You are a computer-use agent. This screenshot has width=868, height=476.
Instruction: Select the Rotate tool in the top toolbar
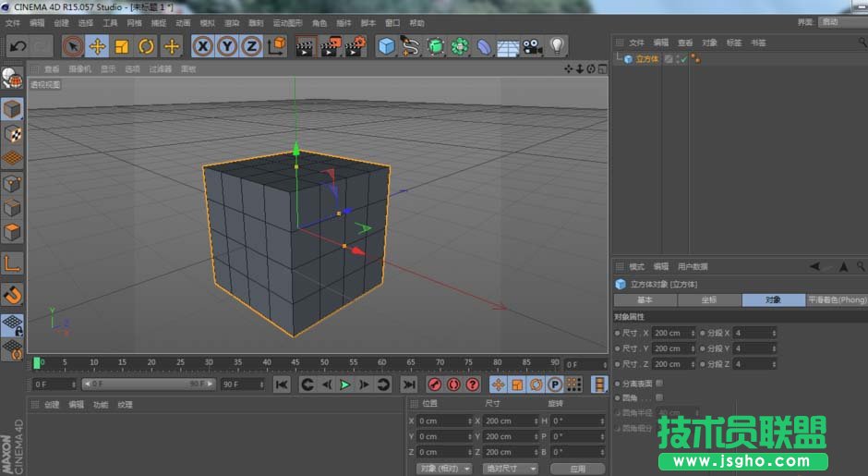pos(146,46)
